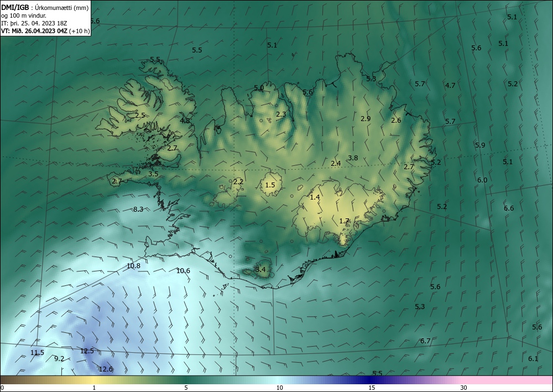Click the 12.5 value on the map
This screenshot has height=392, width=553.
click(x=87, y=351)
